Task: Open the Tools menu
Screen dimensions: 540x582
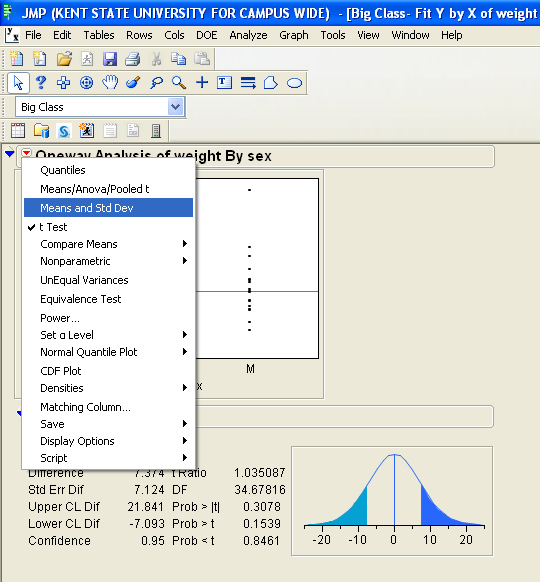Action: tap(333, 35)
